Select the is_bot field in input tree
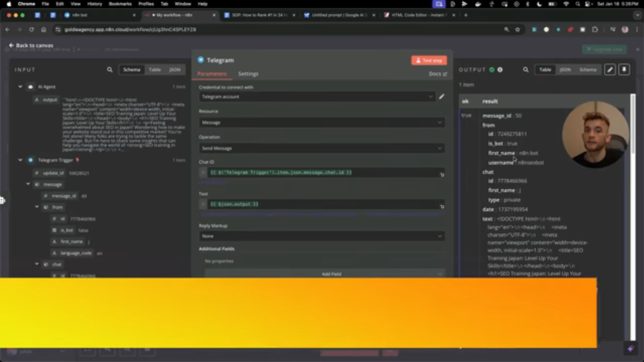The width and height of the screenshot is (644, 362). coord(63,230)
